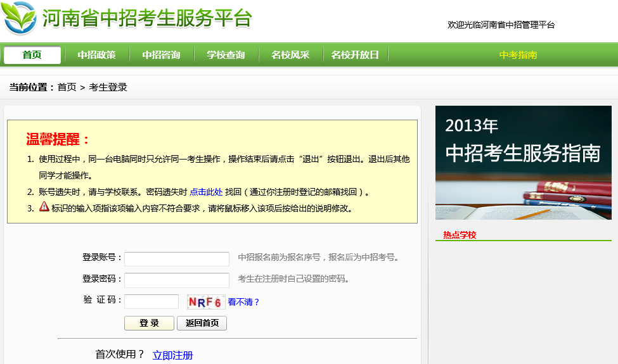Select 学校查询 in navigation bar
This screenshot has height=364, width=618.
226,55
